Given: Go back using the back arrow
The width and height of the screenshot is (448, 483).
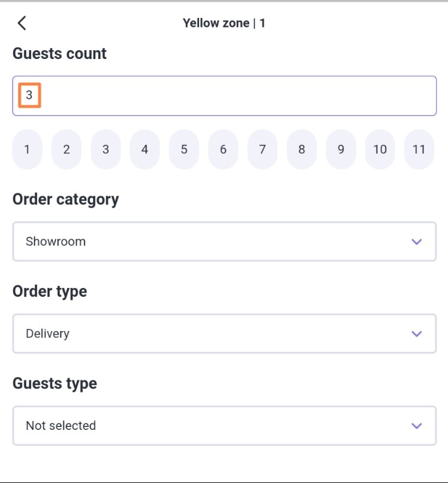Looking at the screenshot, I should (x=21, y=23).
